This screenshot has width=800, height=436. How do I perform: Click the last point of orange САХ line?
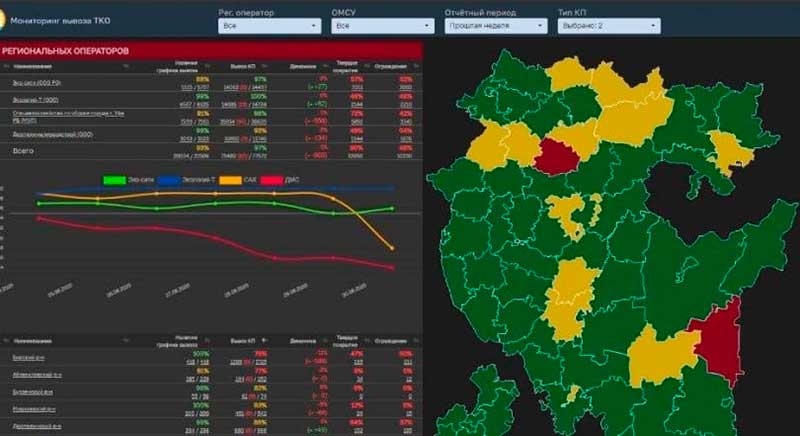tap(392, 248)
